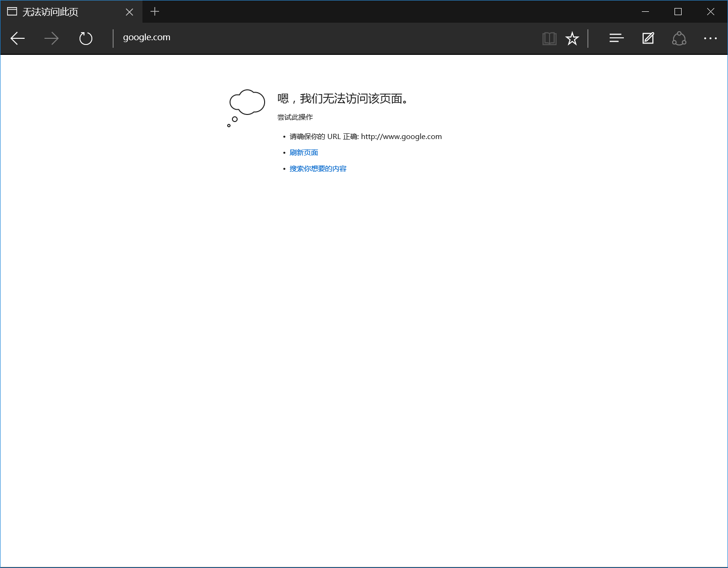The image size is (728, 568).
Task: Click the forward navigation arrow
Action: [52, 38]
